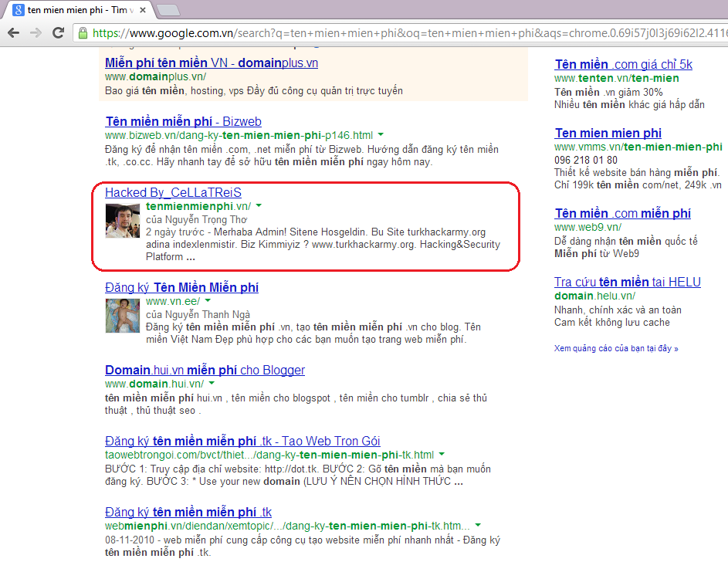The height and width of the screenshot is (562, 728).
Task: Close the 'ten mien mien phi' tab
Action: tap(142, 10)
